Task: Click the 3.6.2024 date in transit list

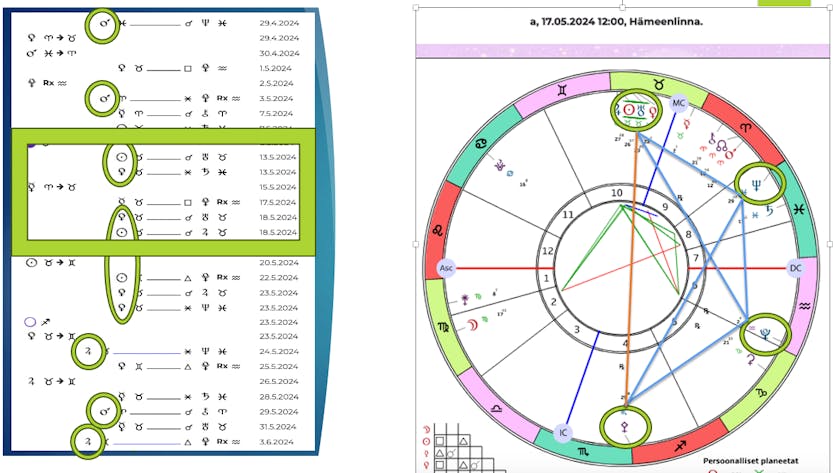Action: pyautogui.click(x=279, y=441)
